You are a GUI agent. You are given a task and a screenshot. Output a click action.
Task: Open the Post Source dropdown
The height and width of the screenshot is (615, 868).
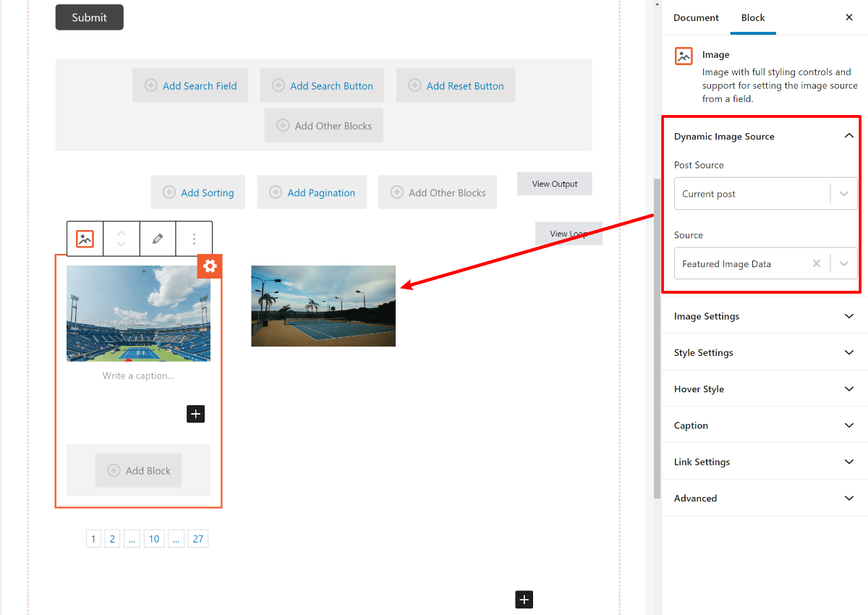pyautogui.click(x=765, y=194)
